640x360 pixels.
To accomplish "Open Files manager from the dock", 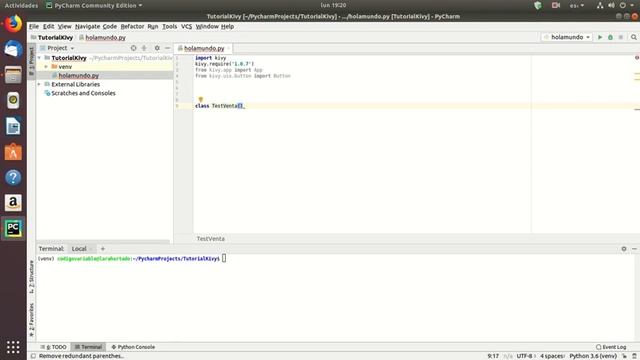I will tap(13, 75).
